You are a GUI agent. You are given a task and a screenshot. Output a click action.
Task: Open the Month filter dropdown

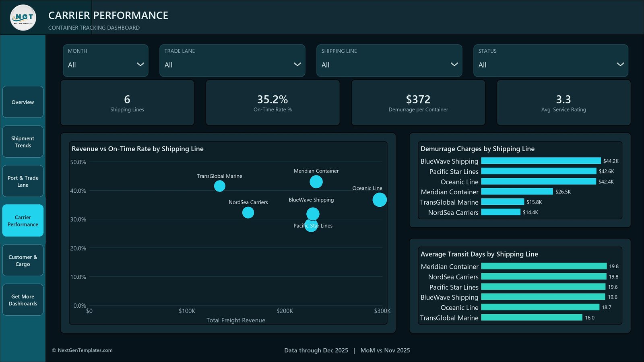[x=105, y=61]
